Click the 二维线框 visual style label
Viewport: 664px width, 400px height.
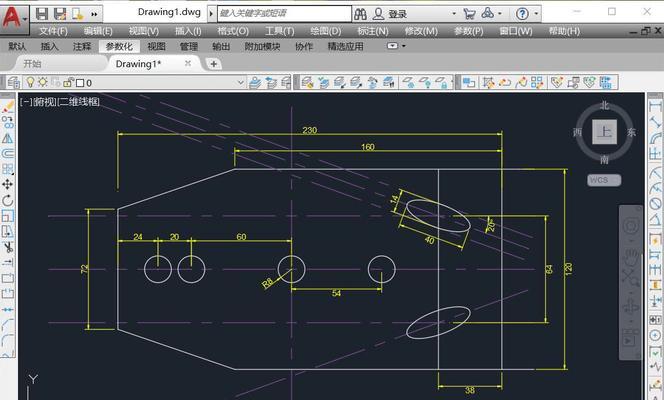tap(78, 102)
